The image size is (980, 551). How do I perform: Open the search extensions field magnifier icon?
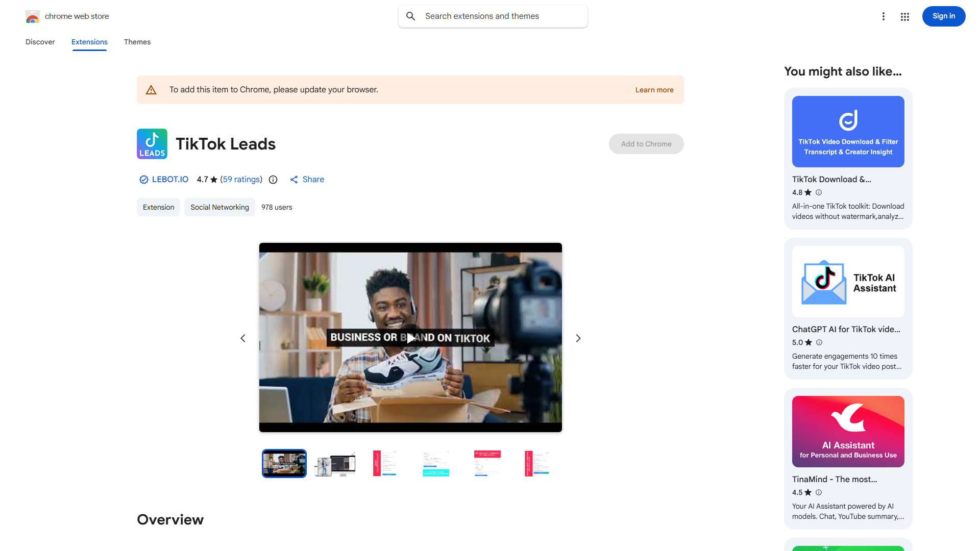pyautogui.click(x=410, y=16)
